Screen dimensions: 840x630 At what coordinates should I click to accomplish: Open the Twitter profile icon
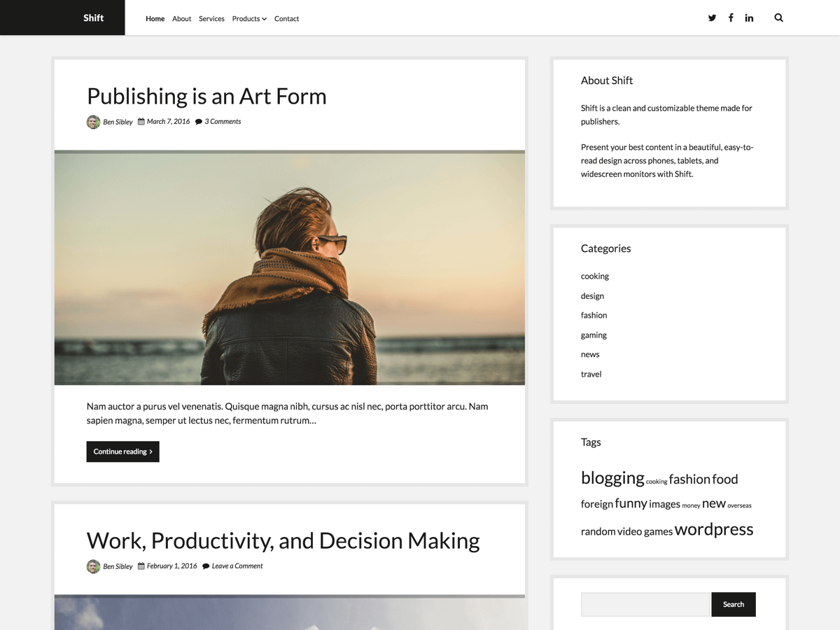[x=712, y=17]
